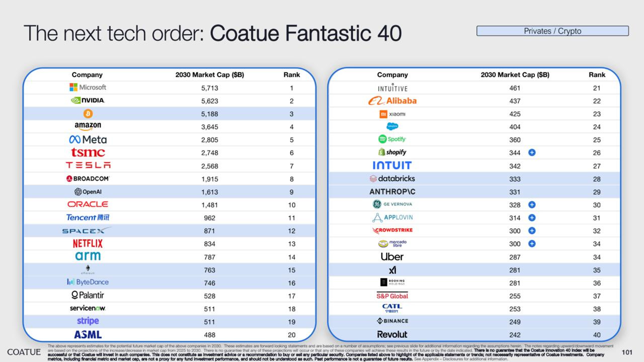Click the blue plus next to CrowdStrike's 300

tap(532, 231)
